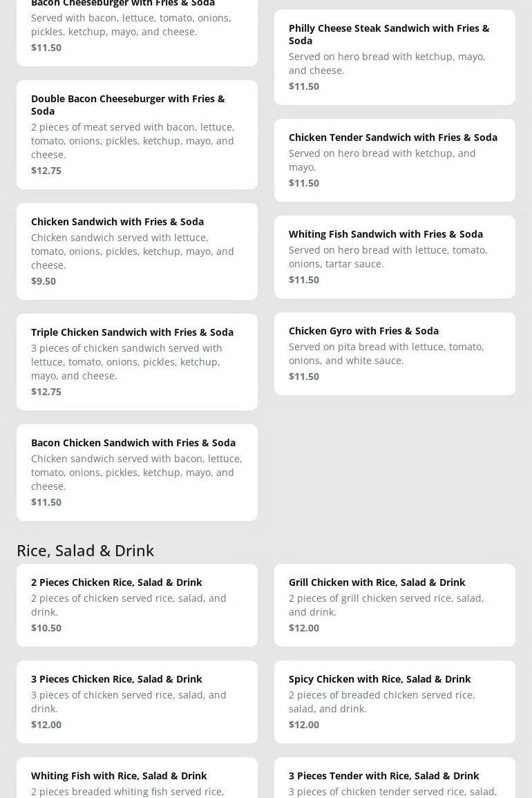Pick the Whiting Fish Sandwich with Fries & Soda
Image resolution: width=532 pixels, height=798 pixels.
[x=395, y=257]
